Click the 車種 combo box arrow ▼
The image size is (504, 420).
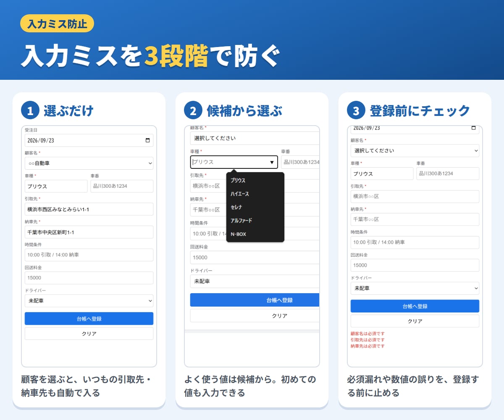click(272, 162)
